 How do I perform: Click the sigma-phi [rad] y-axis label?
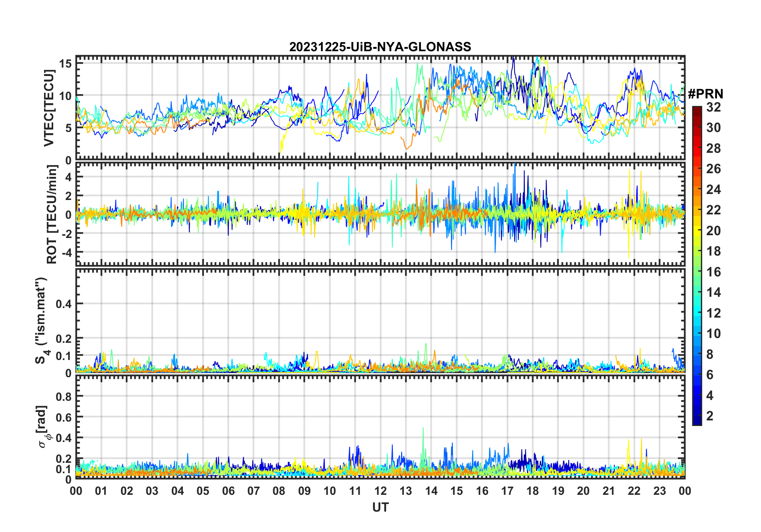(42, 426)
